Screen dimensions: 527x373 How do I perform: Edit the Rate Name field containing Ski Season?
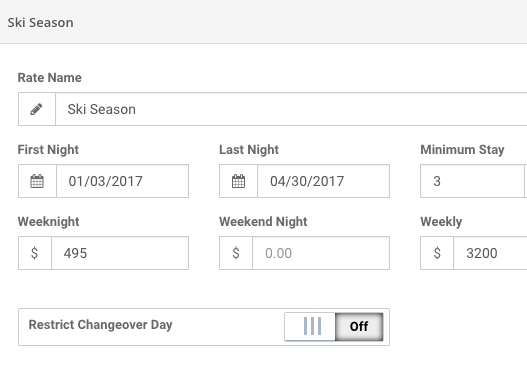tap(291, 109)
